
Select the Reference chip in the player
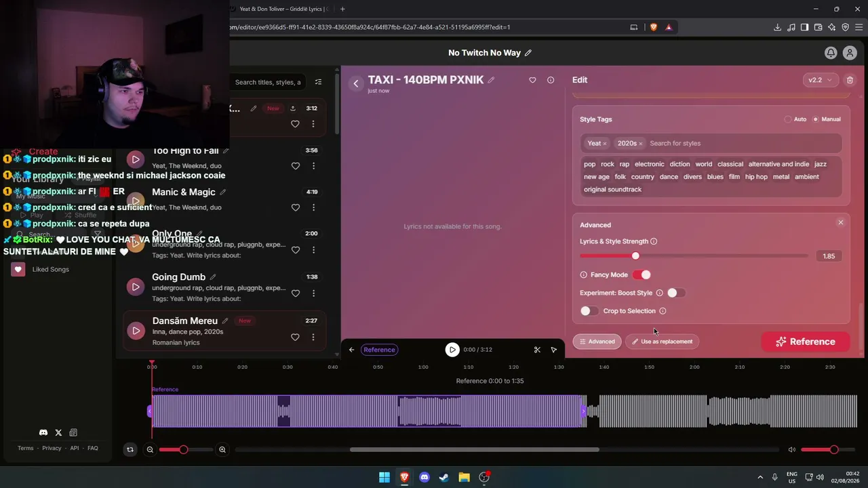[x=379, y=350]
